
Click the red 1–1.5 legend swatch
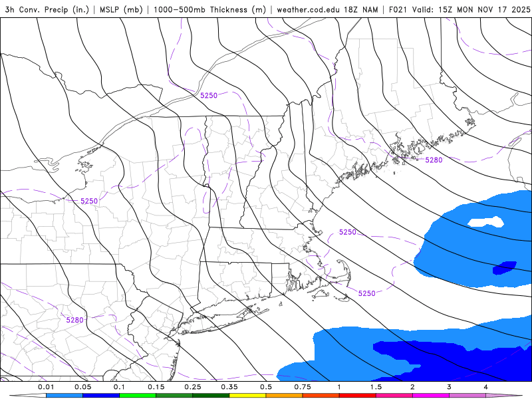pos(358,396)
